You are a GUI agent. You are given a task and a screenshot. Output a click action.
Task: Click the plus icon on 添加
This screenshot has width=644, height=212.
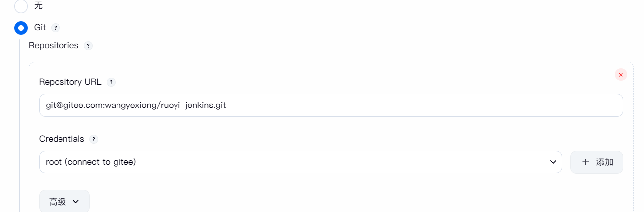585,162
